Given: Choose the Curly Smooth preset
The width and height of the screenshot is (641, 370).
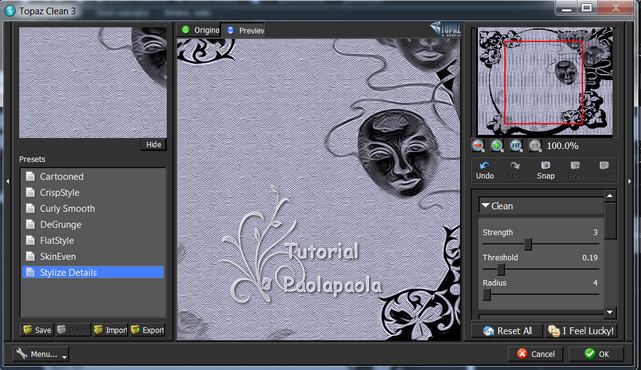Looking at the screenshot, I should click(93, 209).
